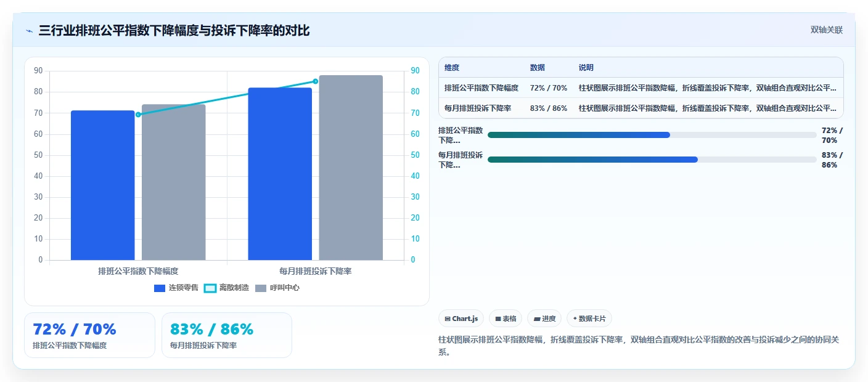Select the 表格 tag
868x382 pixels.
point(506,319)
